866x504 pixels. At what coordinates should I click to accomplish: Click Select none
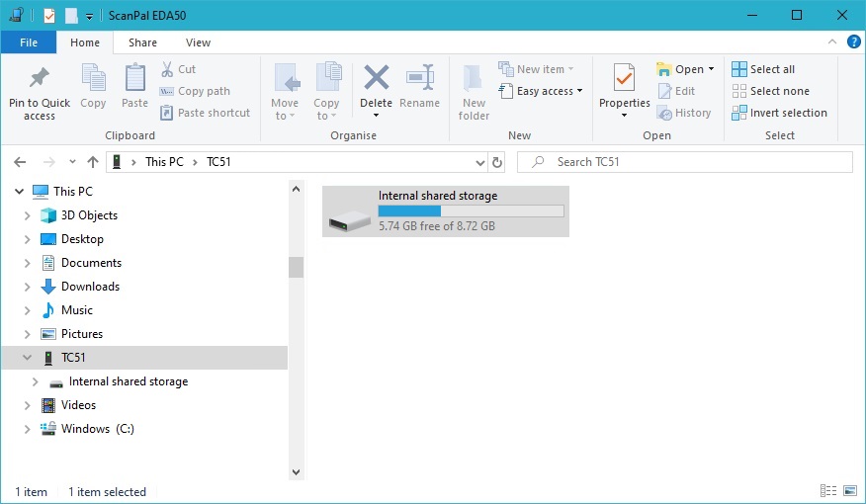coord(770,91)
